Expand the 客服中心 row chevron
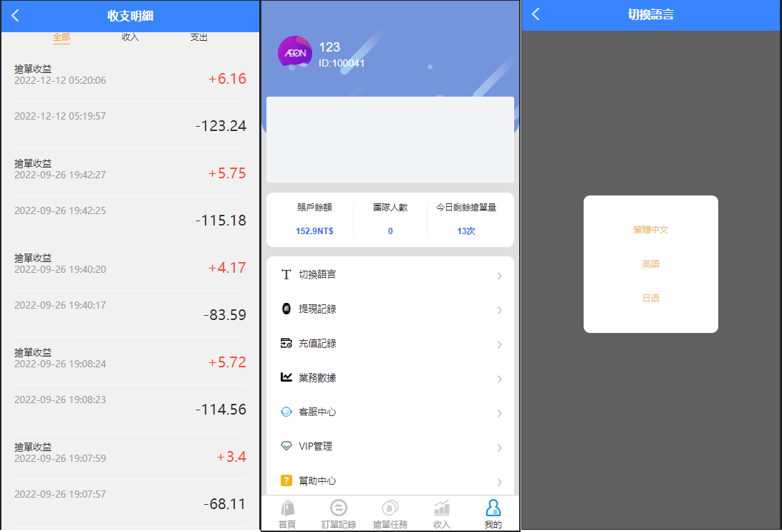Screen dimensions: 782x532 [499, 413]
